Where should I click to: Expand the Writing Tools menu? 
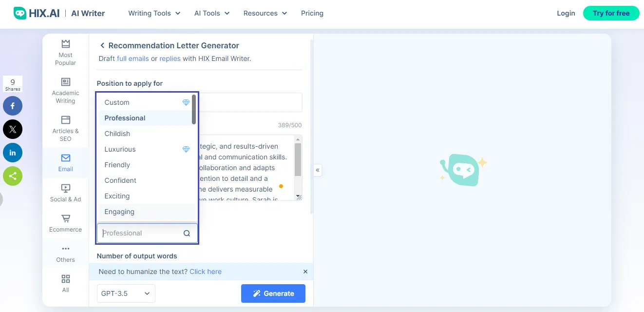click(x=154, y=13)
